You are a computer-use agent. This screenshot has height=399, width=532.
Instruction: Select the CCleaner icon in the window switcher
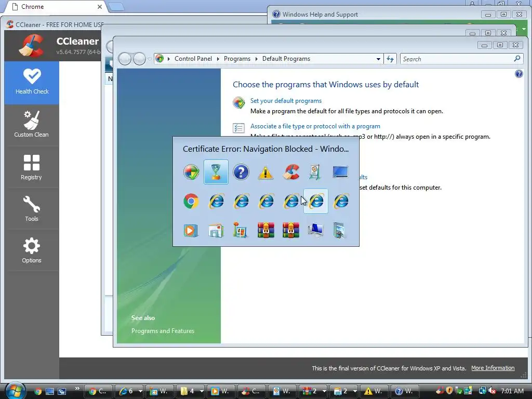coord(291,172)
